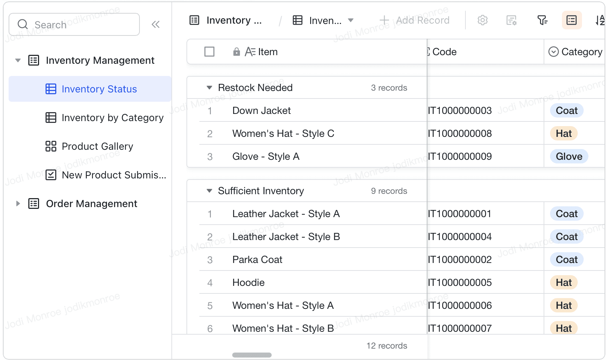
Task: Open the view switcher dropdown arrow
Action: pos(351,20)
